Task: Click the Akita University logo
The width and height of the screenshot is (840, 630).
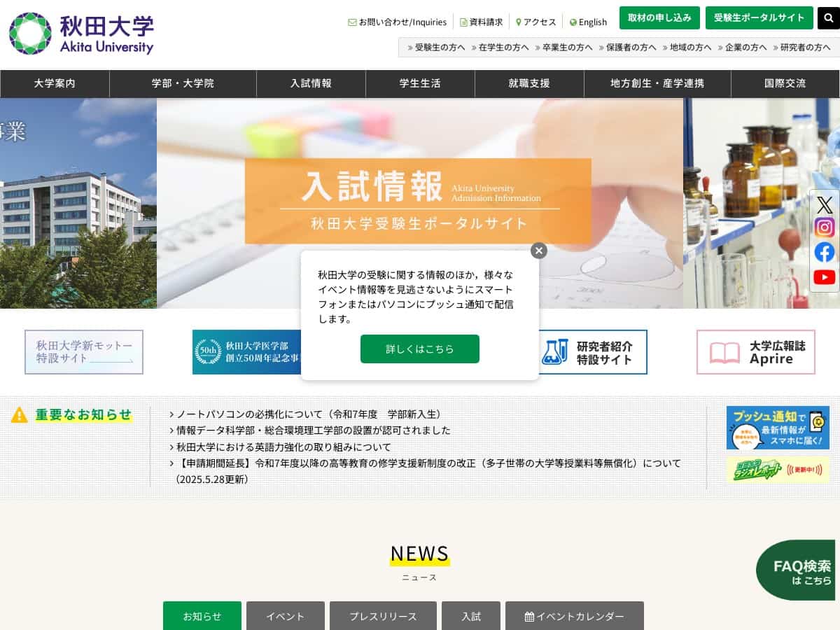Action: tap(81, 34)
